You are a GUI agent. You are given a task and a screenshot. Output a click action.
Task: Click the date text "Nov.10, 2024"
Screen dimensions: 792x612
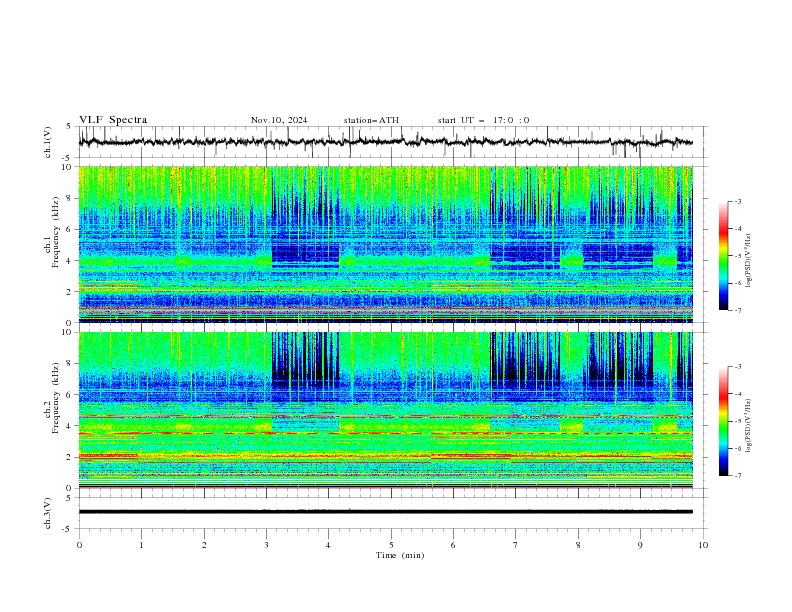pos(279,120)
